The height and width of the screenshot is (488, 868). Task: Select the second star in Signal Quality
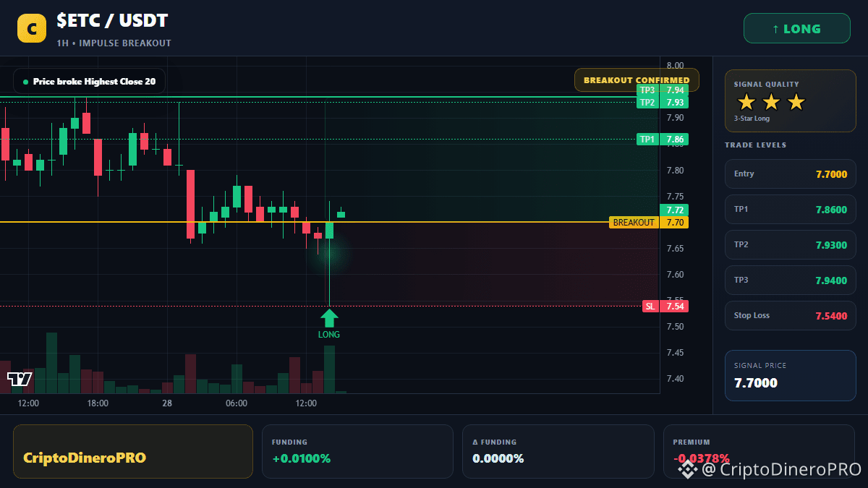[x=771, y=102]
